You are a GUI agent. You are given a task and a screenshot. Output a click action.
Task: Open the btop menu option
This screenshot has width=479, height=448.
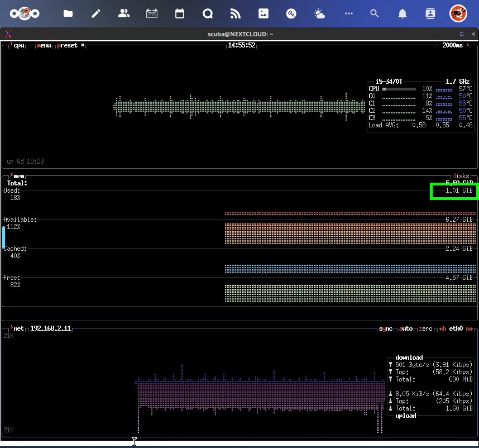click(44, 45)
